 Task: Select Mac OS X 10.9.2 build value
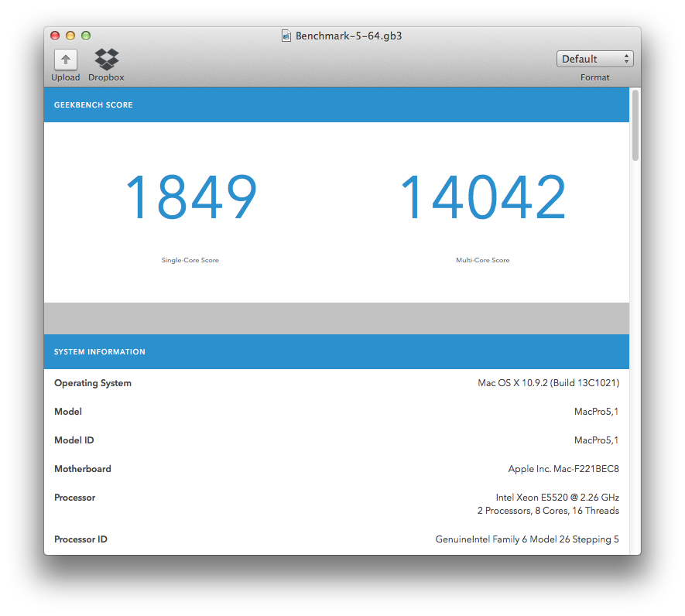tap(548, 383)
